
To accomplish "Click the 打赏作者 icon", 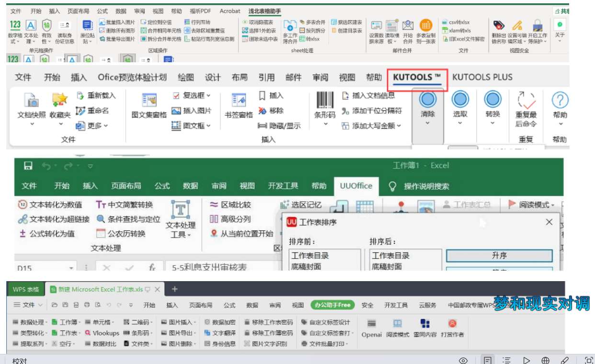I will [452, 324].
